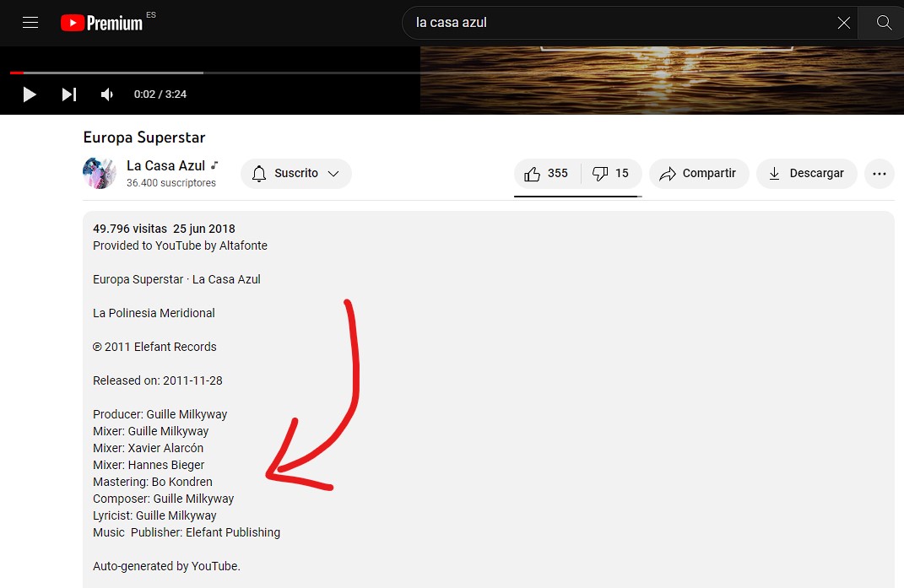Click 'Music Publisher: Elefant Publishing' line

187,532
